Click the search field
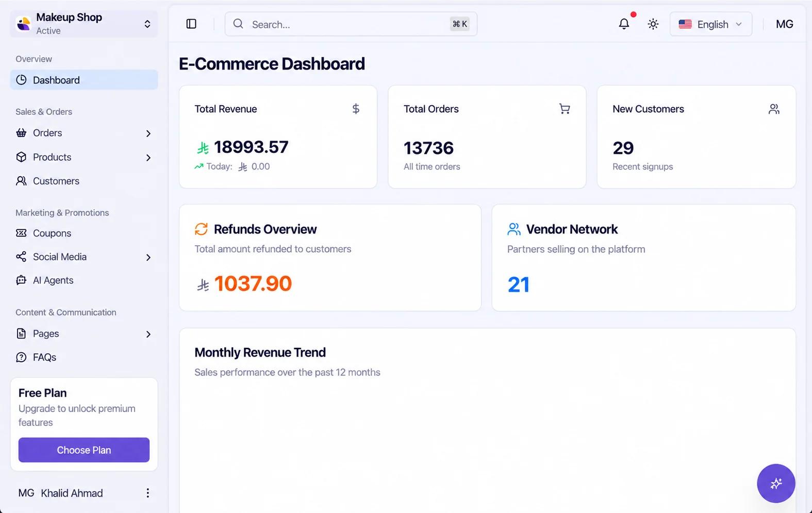Viewport: 812px width, 513px height. click(351, 24)
